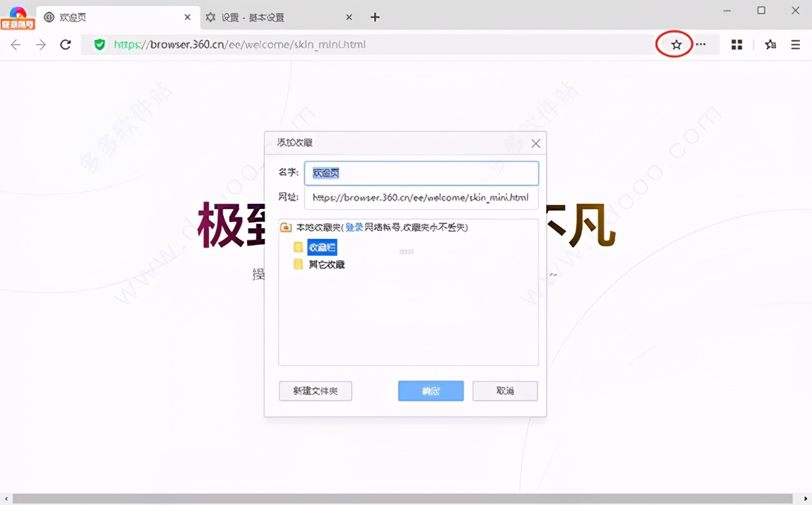Click the back navigation arrow
This screenshot has height=505, width=812.
(x=16, y=44)
